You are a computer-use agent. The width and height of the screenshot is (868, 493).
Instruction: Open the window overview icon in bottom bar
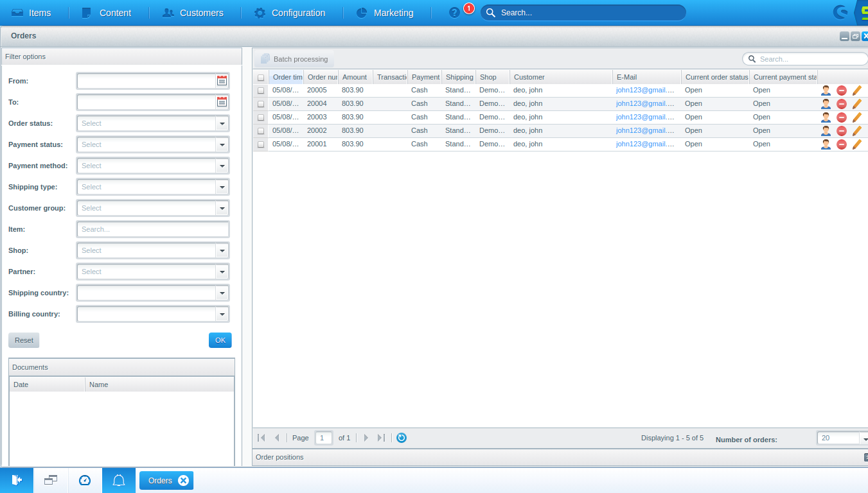(x=51, y=480)
